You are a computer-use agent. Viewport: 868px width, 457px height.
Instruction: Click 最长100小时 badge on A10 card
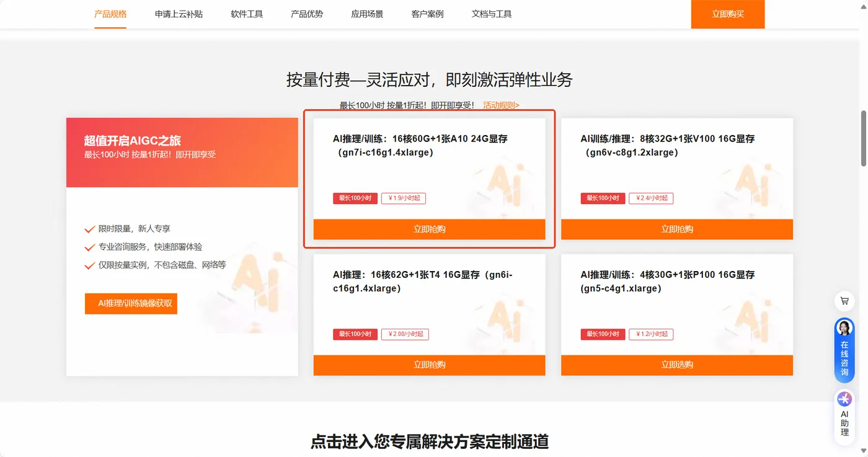tap(355, 198)
